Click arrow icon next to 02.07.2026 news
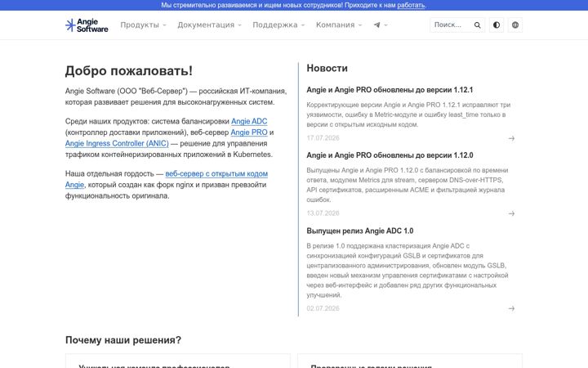588x368 pixels. [x=511, y=308]
